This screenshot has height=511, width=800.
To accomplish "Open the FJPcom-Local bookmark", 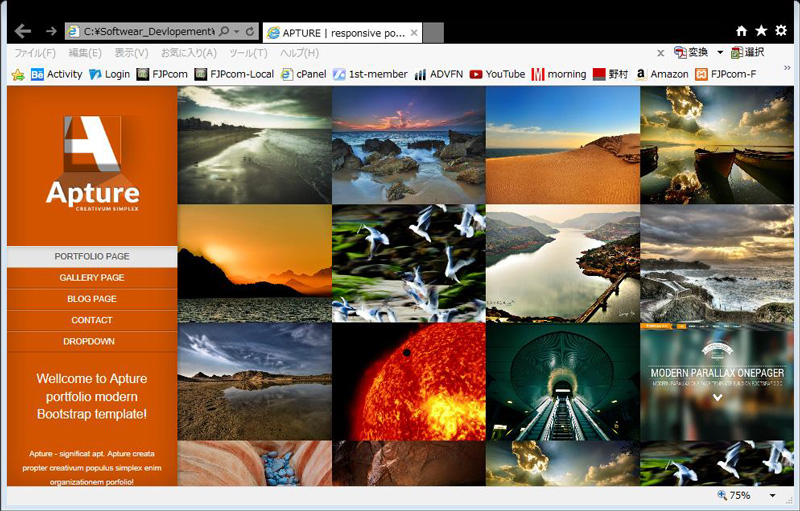I will 234,74.
